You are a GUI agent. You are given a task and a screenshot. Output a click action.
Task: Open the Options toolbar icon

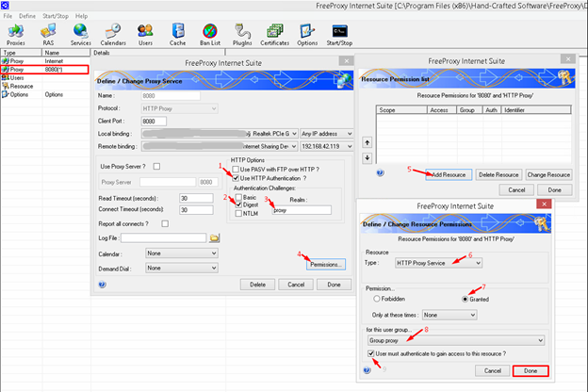[307, 35]
